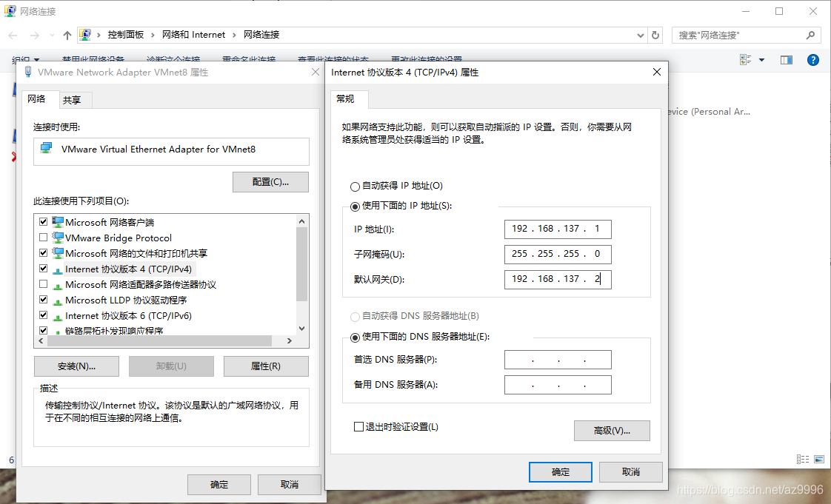Click 控制面板 in the breadcrumb path

126,35
